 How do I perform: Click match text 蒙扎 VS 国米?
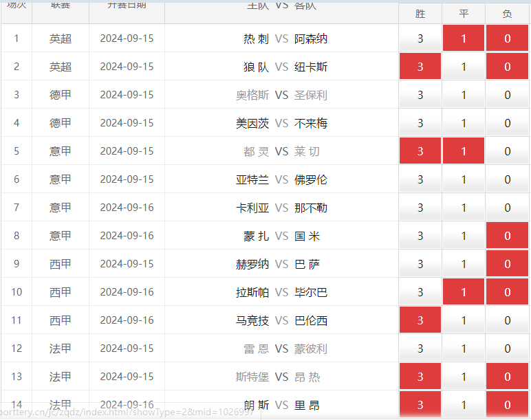pos(281,236)
